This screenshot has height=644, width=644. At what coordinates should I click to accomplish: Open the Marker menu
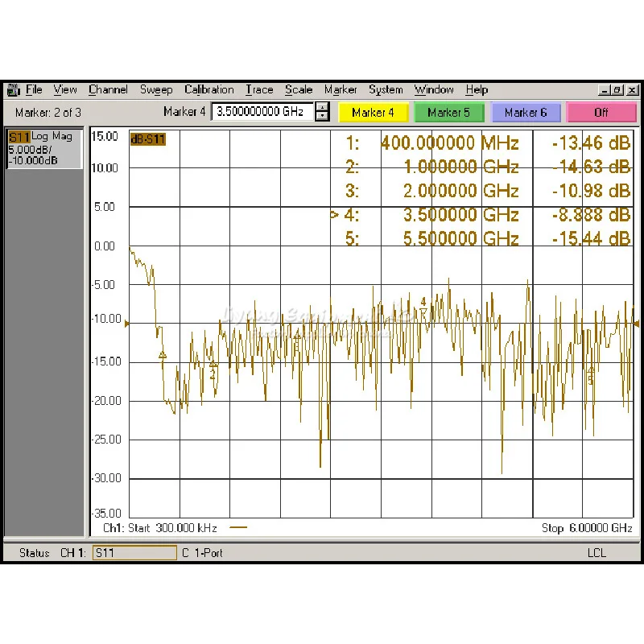pos(341,90)
